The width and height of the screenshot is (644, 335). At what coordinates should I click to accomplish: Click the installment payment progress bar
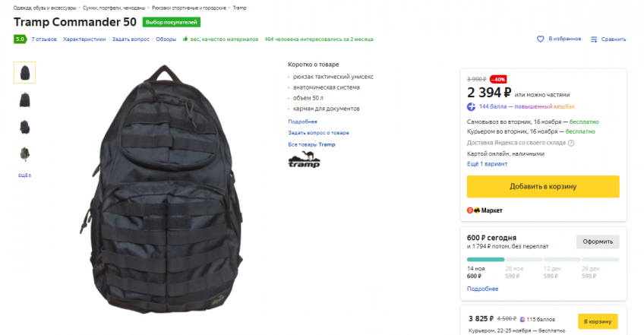543,259
